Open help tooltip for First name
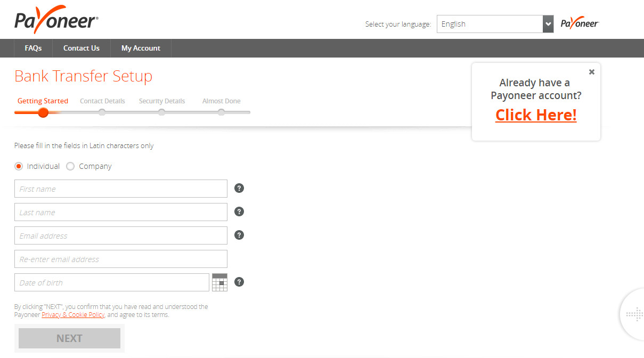Viewport: 644px width, 358px height. (239, 188)
